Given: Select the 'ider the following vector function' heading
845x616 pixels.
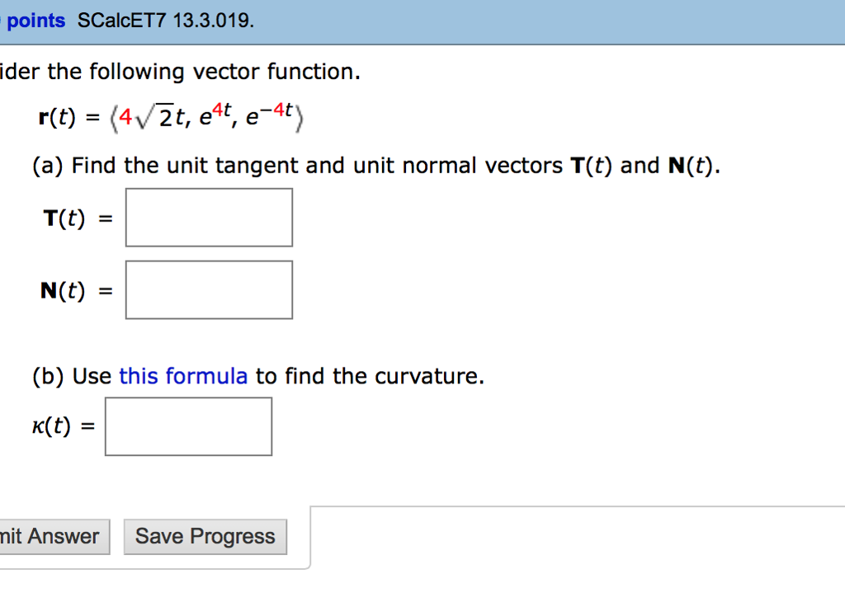Looking at the screenshot, I should click(182, 72).
